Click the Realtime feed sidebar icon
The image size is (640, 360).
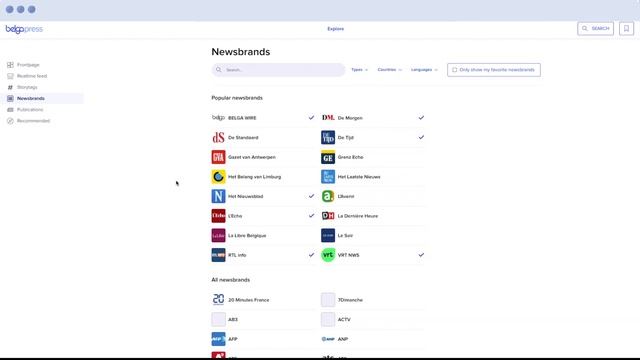point(10,76)
